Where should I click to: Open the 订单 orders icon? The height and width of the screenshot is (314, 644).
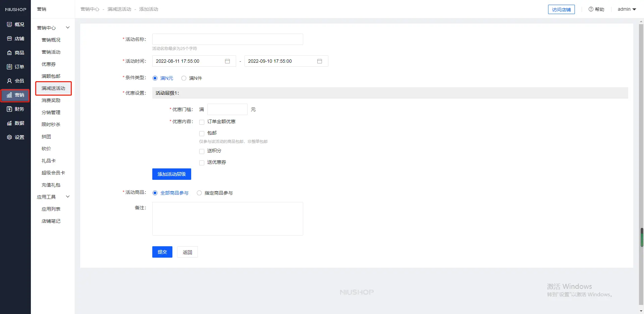pyautogui.click(x=9, y=67)
